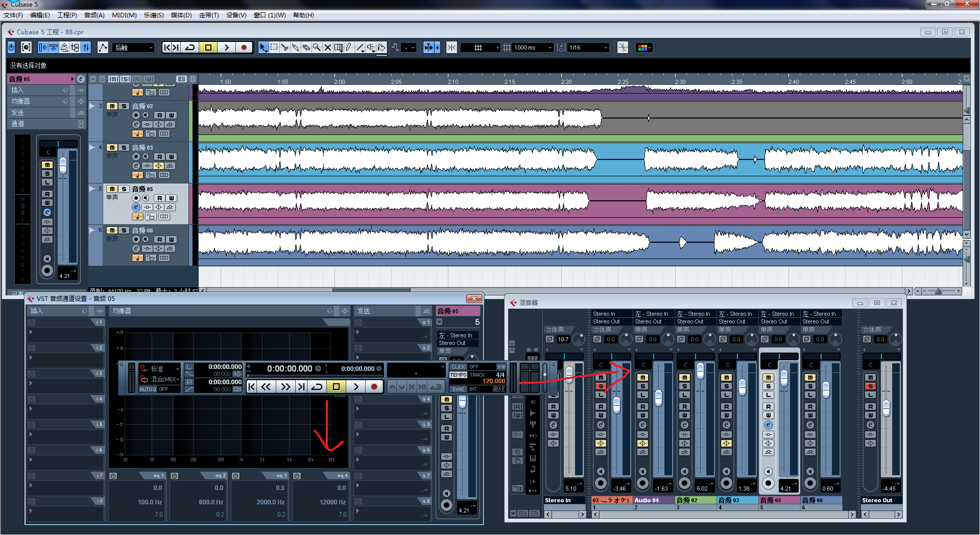
Task: Select the Glue tool
Action: [x=296, y=48]
